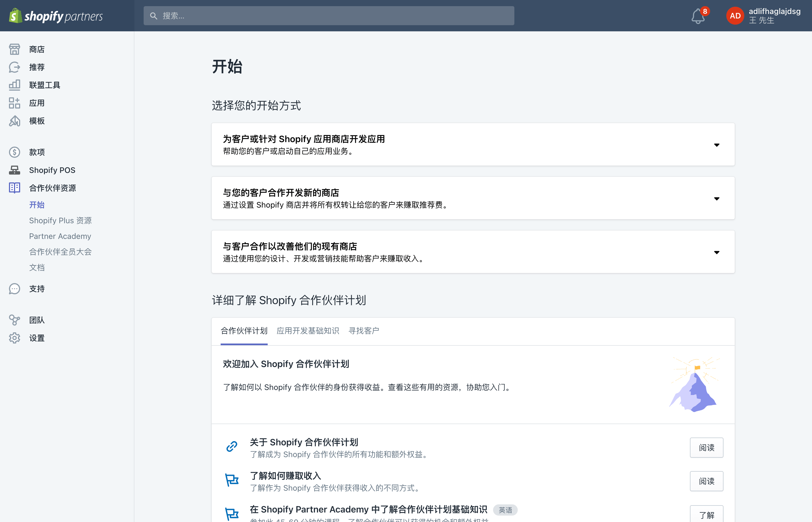The width and height of the screenshot is (812, 522).
Task: Click the Shopify POS icon
Action: [14, 170]
